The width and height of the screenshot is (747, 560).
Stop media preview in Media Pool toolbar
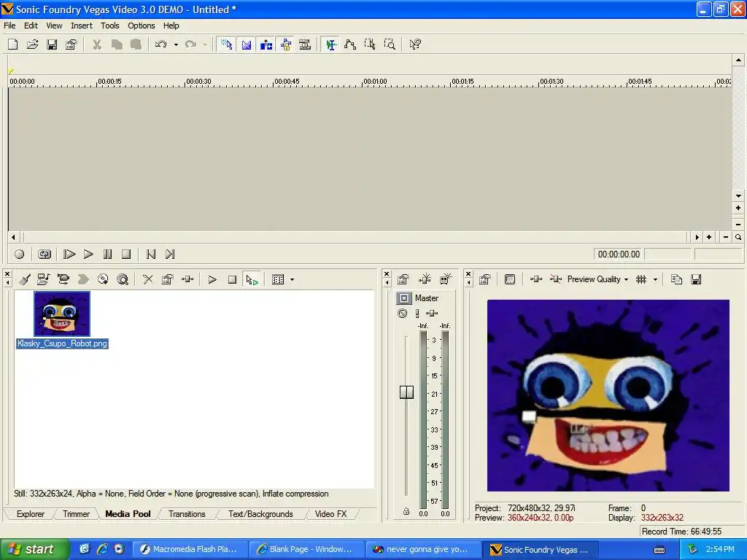point(232,279)
